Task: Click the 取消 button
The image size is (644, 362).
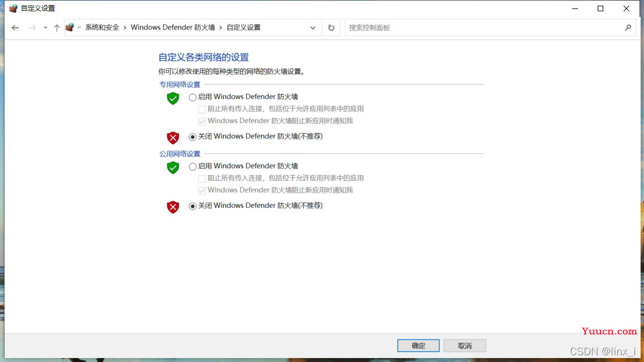Action: click(x=465, y=346)
